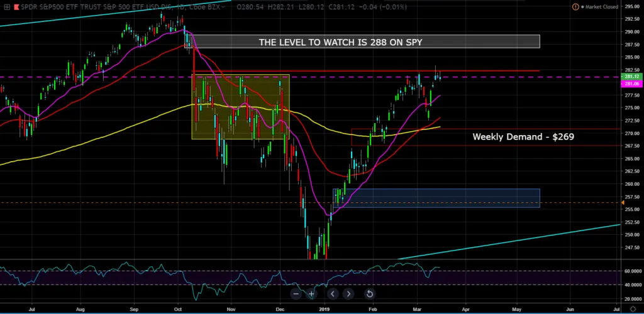The width and height of the screenshot is (644, 314).
Task: Click the O280.54 open value in header
Action: pos(250,7)
